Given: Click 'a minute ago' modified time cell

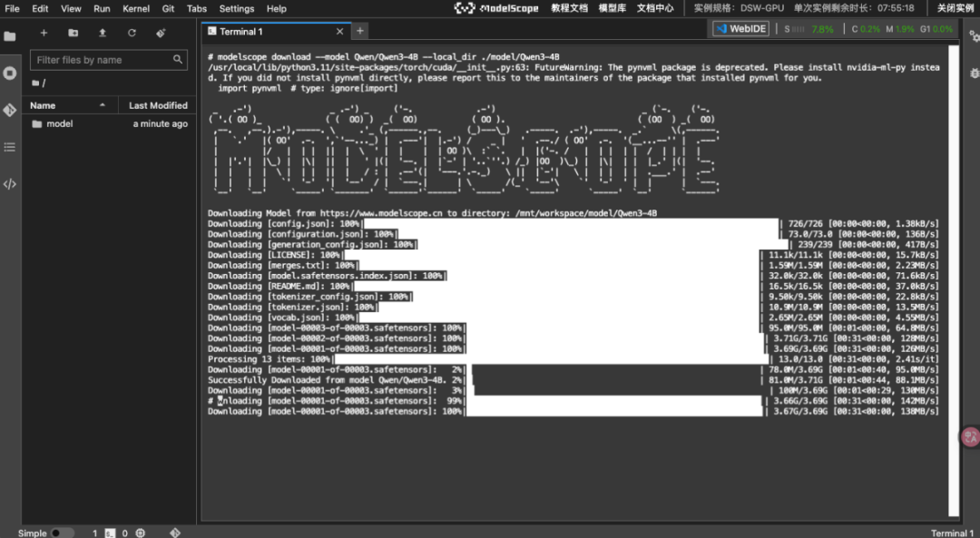Looking at the screenshot, I should [160, 123].
